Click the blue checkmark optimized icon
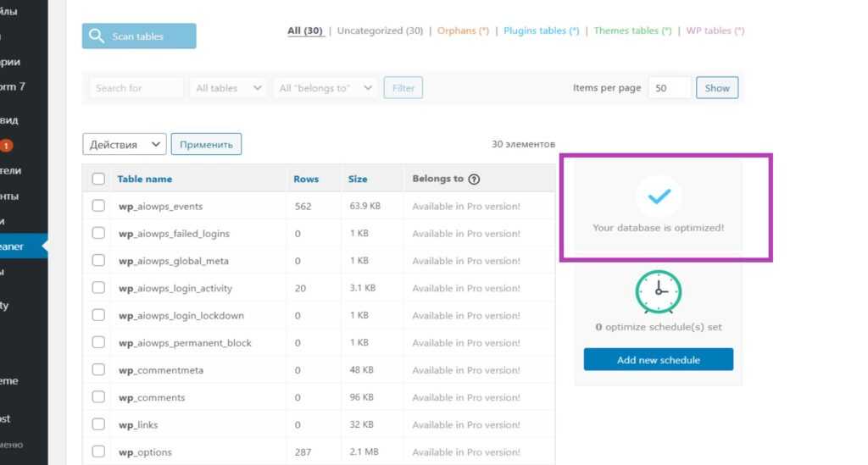 (x=659, y=197)
